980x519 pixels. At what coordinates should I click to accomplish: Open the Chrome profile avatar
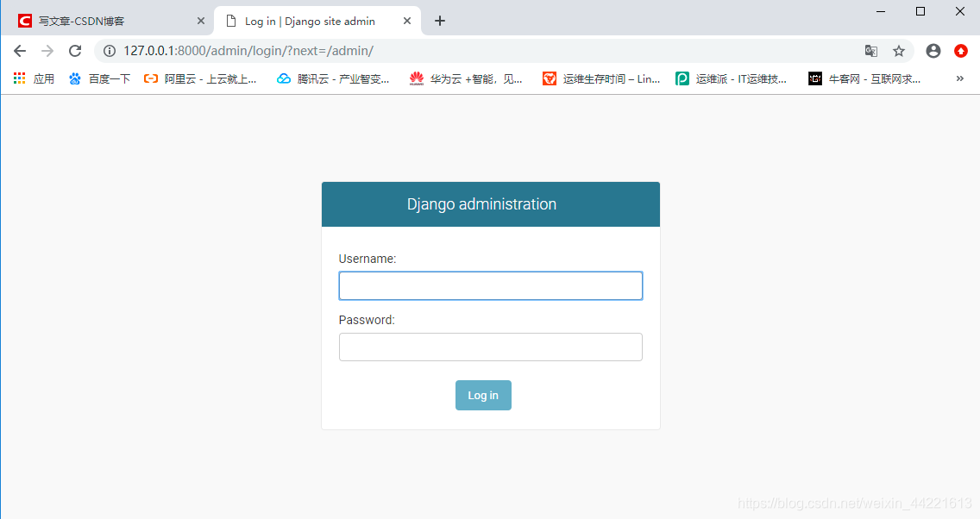[933, 51]
